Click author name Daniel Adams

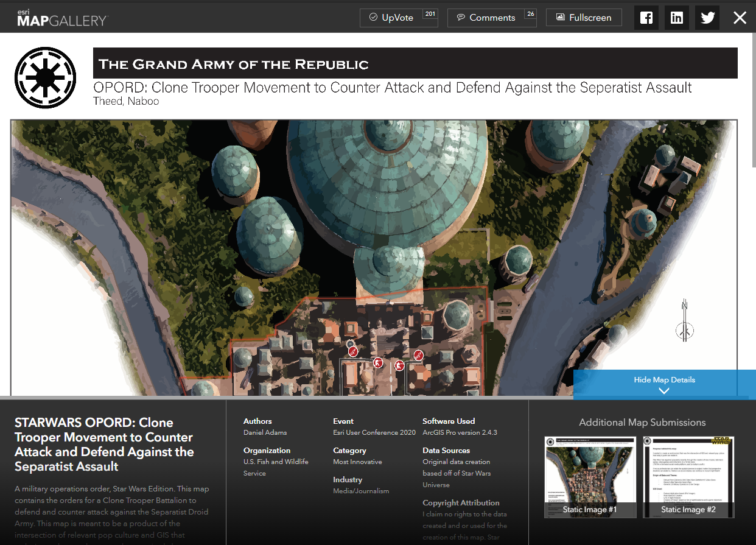point(265,432)
